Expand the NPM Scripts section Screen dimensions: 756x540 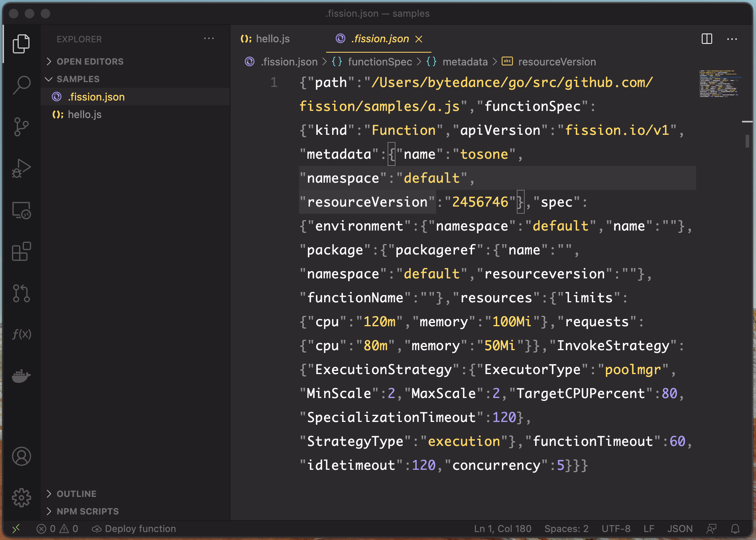(x=87, y=511)
